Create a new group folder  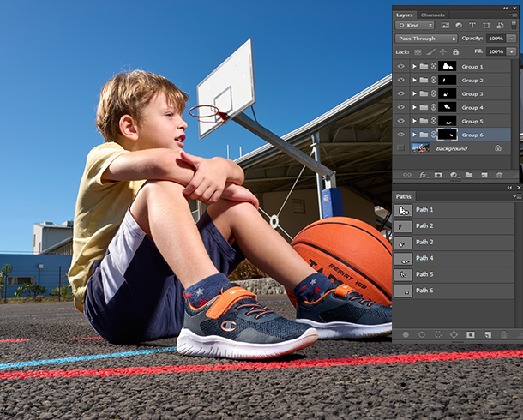(x=469, y=175)
